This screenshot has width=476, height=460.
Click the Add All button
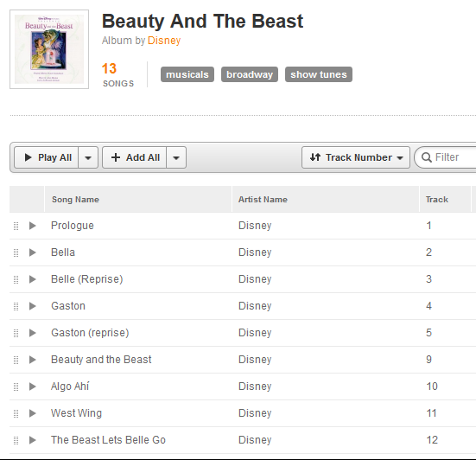[x=135, y=157]
